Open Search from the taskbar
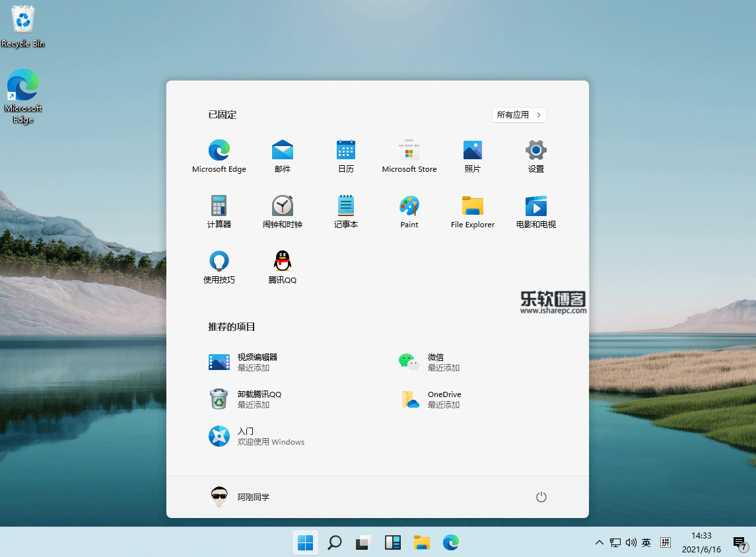The image size is (756, 557). click(334, 542)
